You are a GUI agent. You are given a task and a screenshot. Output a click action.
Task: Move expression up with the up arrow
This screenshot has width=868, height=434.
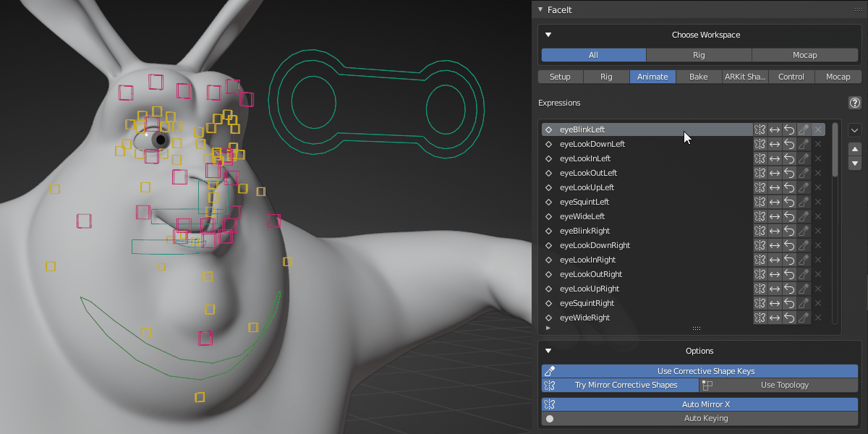point(854,149)
